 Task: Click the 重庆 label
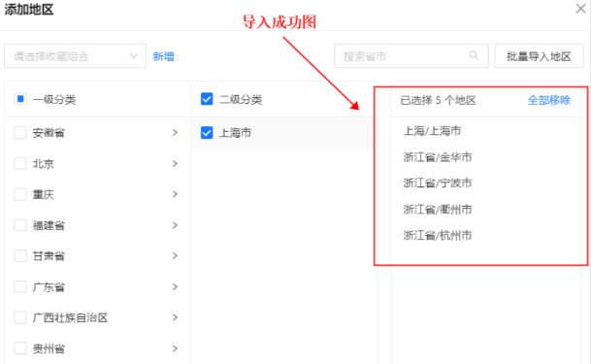[x=44, y=194]
